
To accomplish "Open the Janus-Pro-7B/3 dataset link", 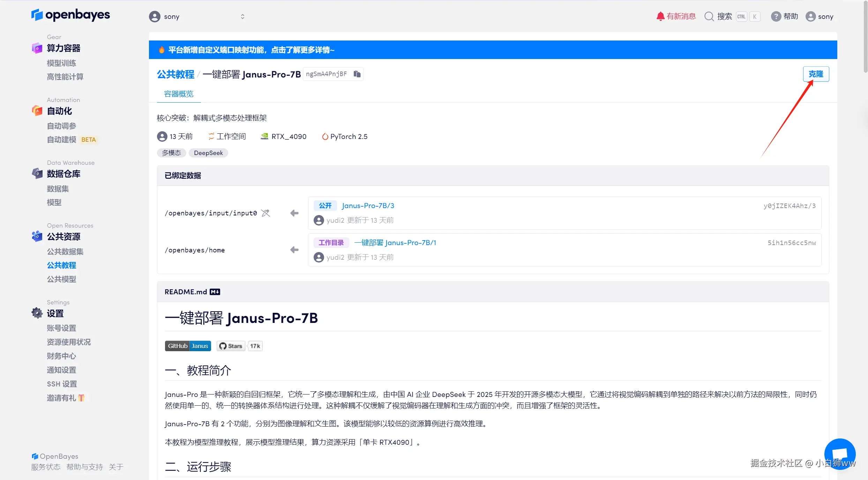I will click(368, 206).
